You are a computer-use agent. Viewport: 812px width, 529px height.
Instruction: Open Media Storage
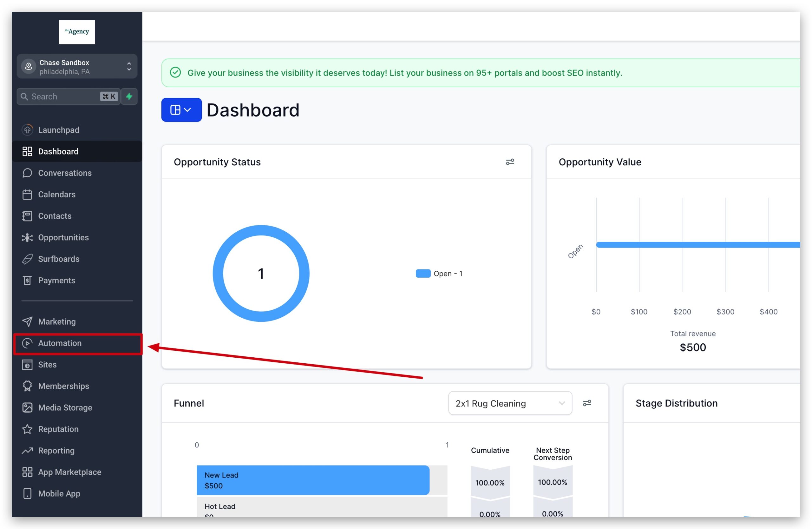tap(65, 407)
